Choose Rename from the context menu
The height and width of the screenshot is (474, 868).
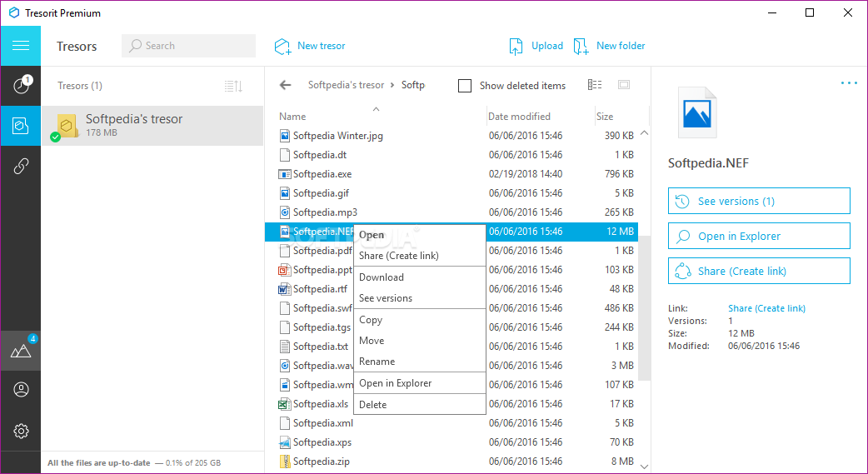click(x=420, y=361)
